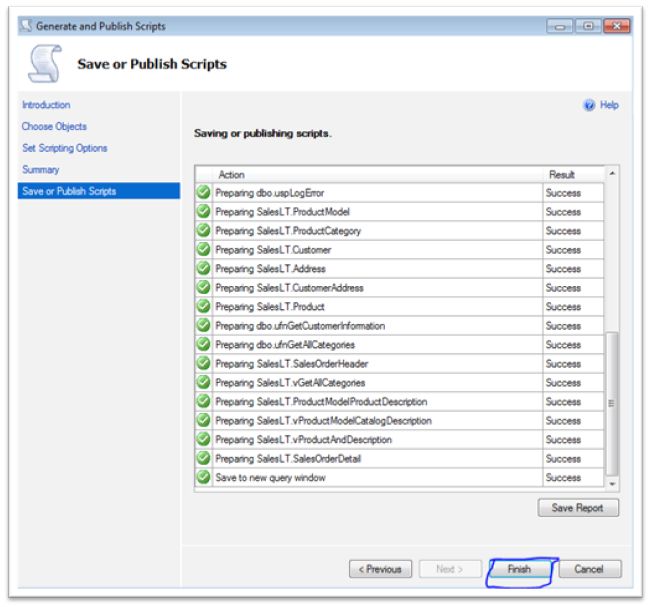Click the Help question-mark icon
Viewport: 650px width, 607px height.
(589, 105)
